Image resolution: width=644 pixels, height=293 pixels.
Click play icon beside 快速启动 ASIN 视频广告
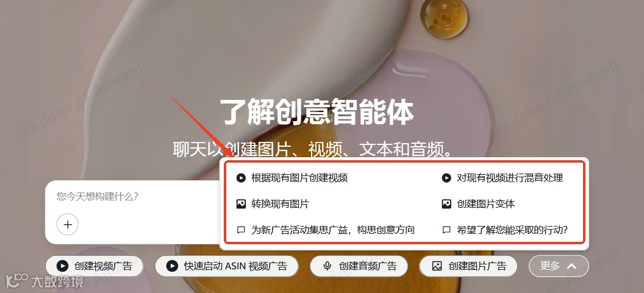(172, 266)
